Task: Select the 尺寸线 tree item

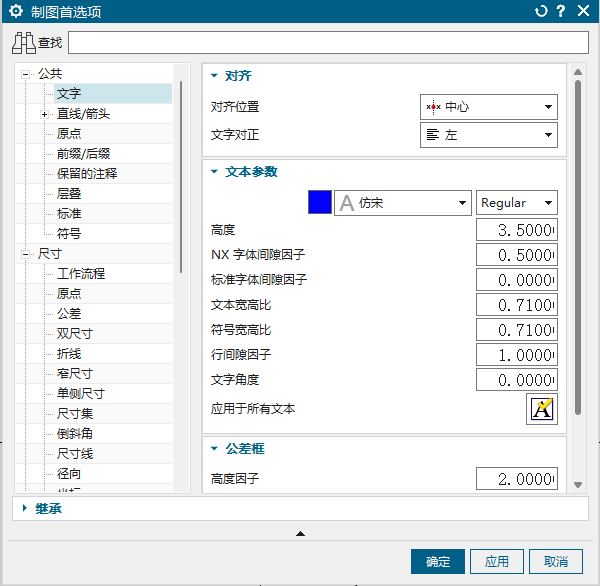Action: [75, 453]
